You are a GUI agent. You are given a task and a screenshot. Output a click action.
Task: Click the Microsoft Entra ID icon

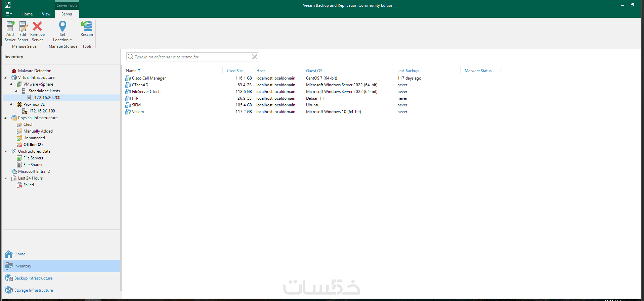click(x=14, y=171)
